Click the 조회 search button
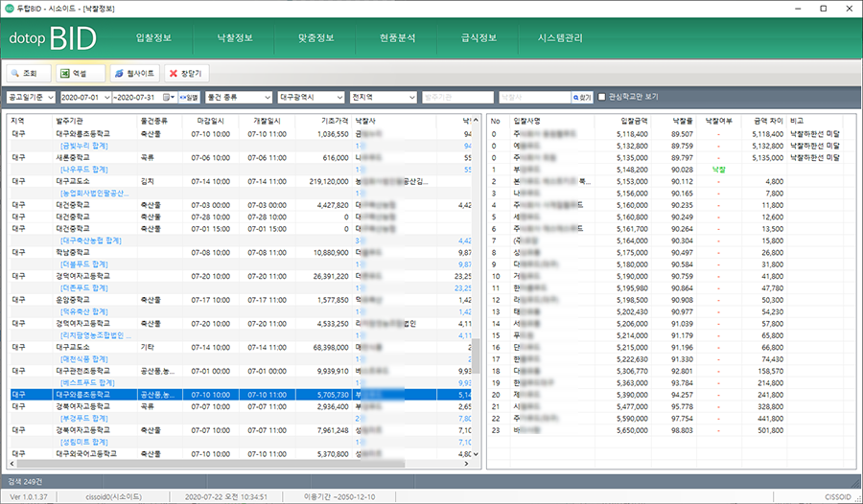The image size is (863, 504). (x=29, y=72)
